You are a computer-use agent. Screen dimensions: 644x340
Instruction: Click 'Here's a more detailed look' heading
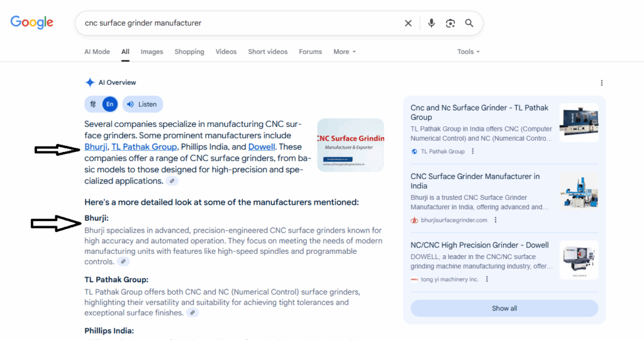222,202
